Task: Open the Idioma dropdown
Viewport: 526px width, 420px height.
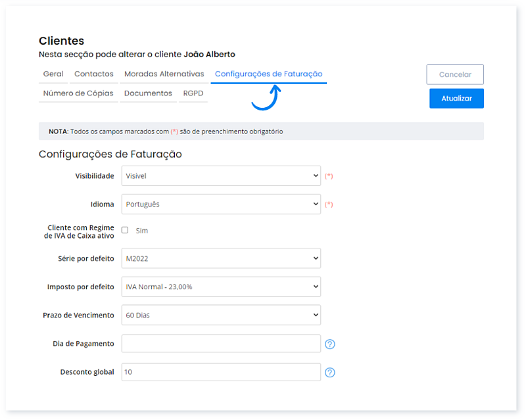Action: tap(221, 204)
